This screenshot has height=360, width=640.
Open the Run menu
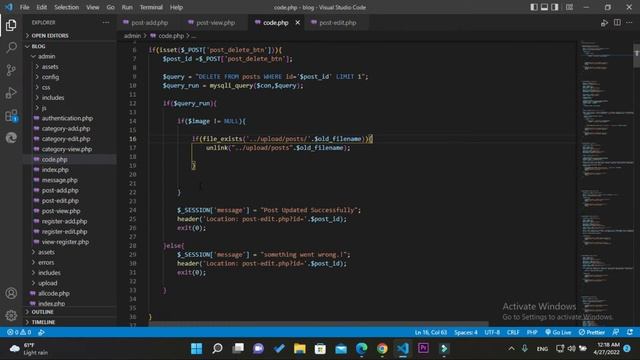click(x=127, y=7)
